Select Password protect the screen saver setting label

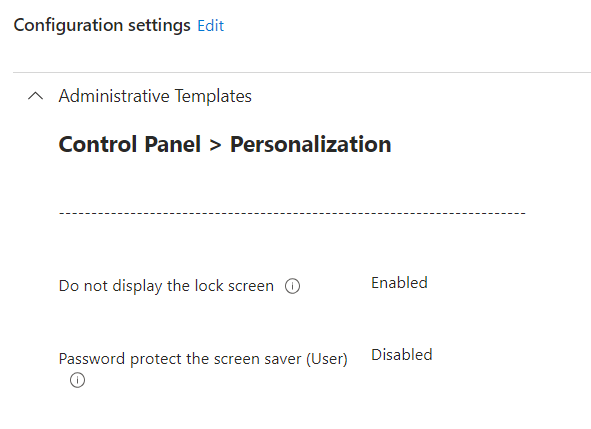[203, 359]
